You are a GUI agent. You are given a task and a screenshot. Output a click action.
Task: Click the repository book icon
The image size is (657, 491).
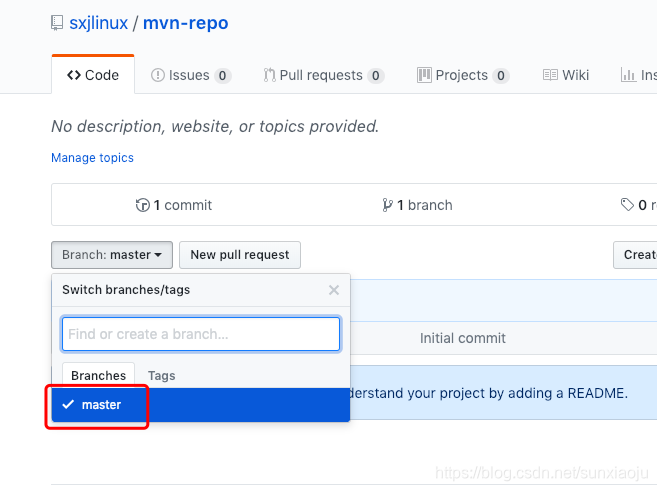click(x=57, y=23)
